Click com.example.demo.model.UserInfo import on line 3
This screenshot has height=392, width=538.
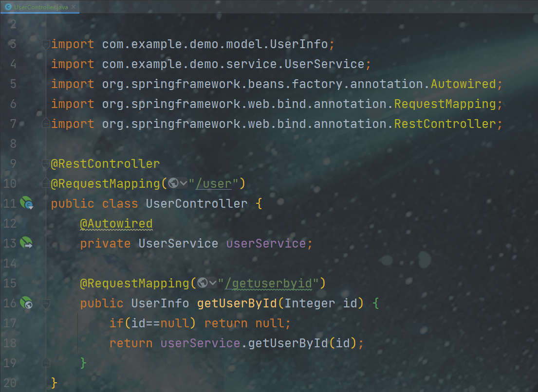click(x=215, y=44)
